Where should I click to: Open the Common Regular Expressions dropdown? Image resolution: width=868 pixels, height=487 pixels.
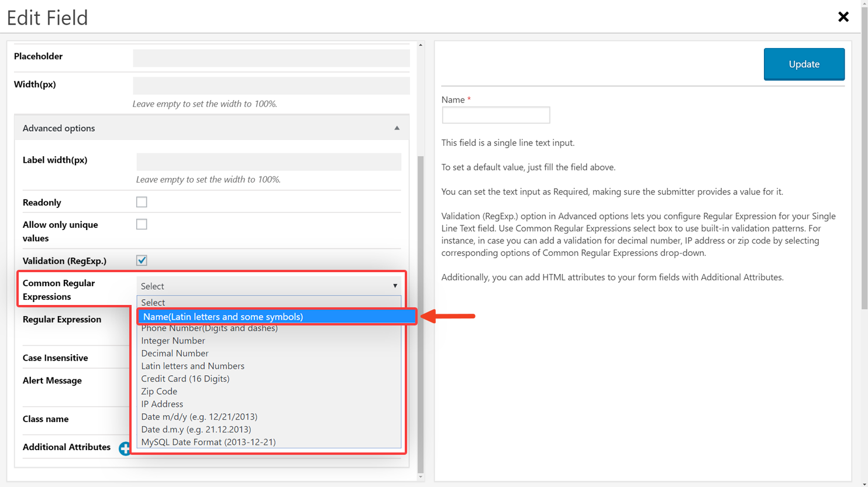(268, 286)
